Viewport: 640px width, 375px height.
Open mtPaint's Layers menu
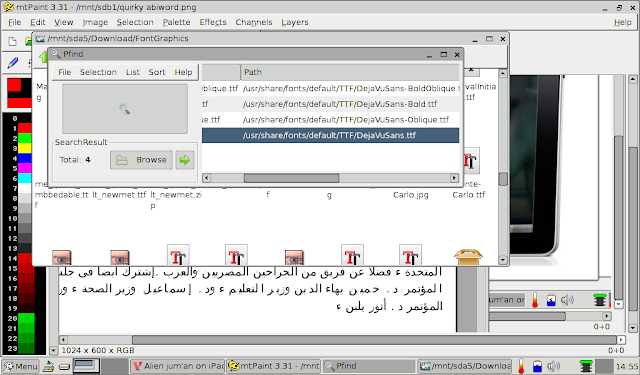pyautogui.click(x=295, y=22)
